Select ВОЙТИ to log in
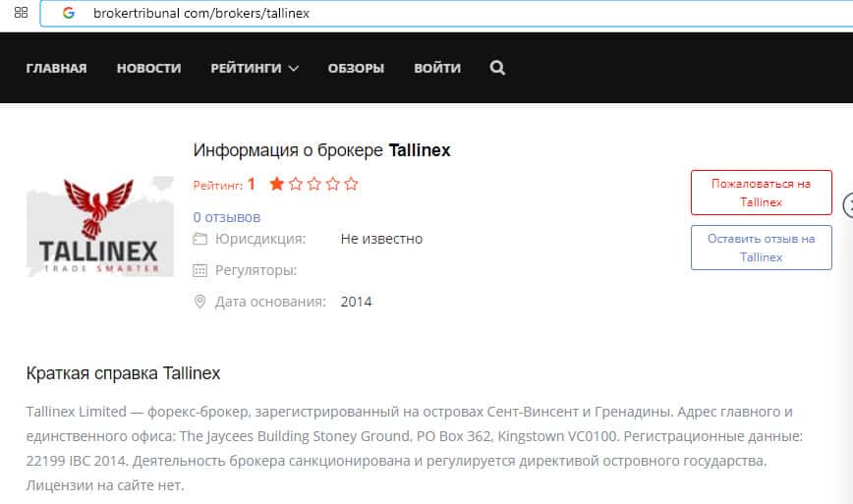 coord(437,68)
